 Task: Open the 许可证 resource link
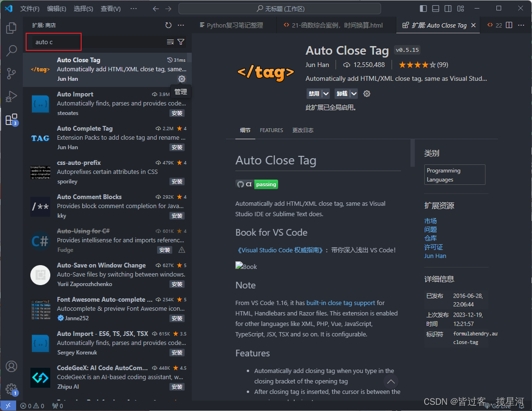(x=433, y=247)
